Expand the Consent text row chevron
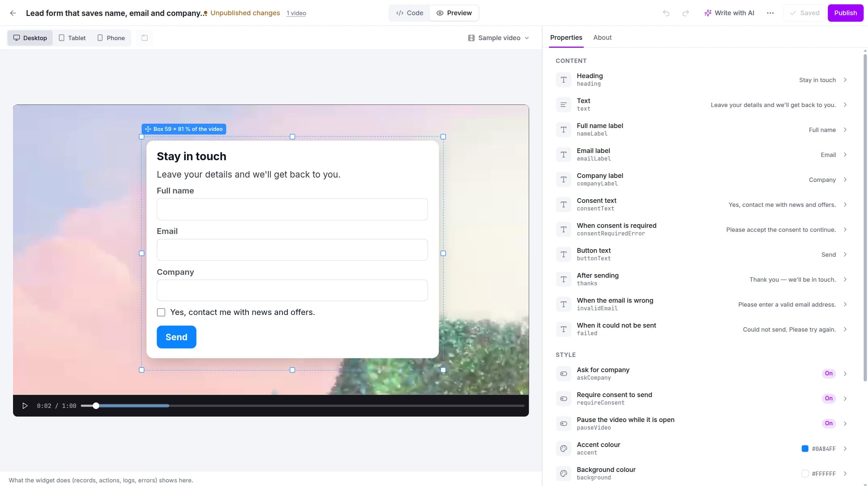 click(x=845, y=205)
